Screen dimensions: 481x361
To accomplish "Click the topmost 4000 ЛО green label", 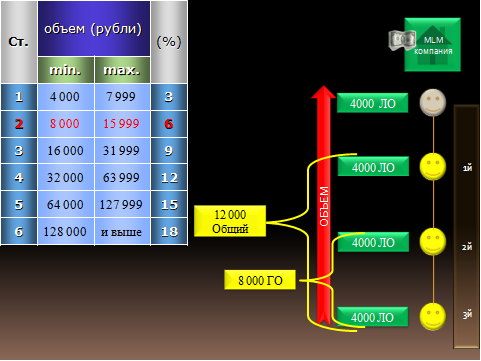I will 372,103.
